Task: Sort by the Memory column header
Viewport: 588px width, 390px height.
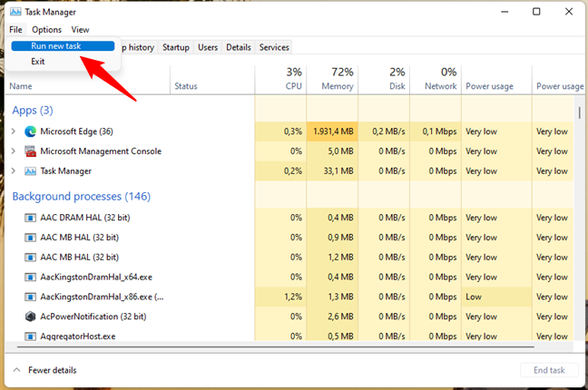Action: tap(332, 79)
